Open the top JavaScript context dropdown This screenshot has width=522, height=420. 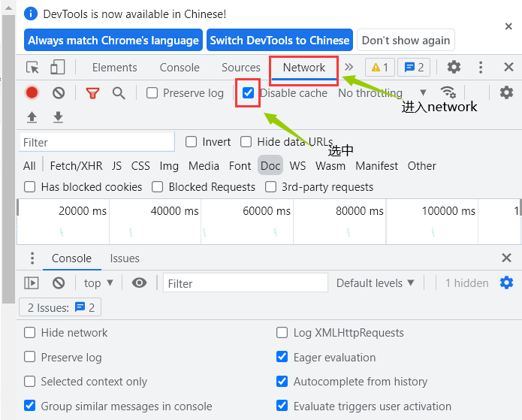click(98, 283)
